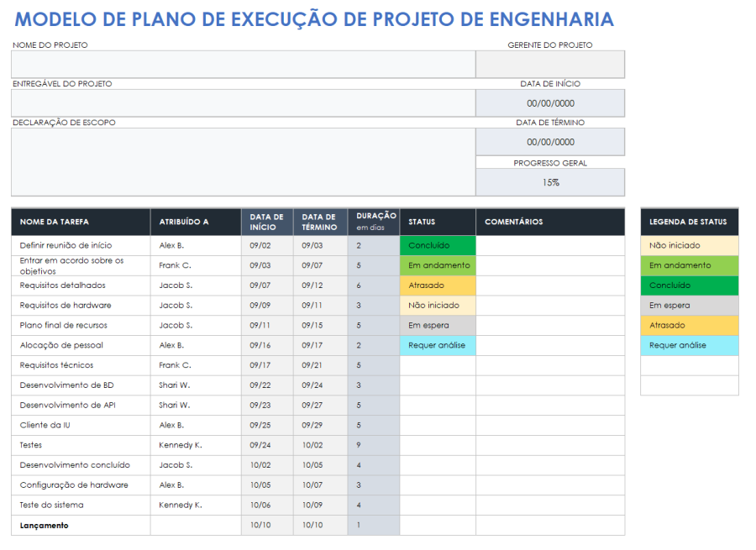Click the Kennedy K. assignee cell for Teste do sistema

[195, 505]
